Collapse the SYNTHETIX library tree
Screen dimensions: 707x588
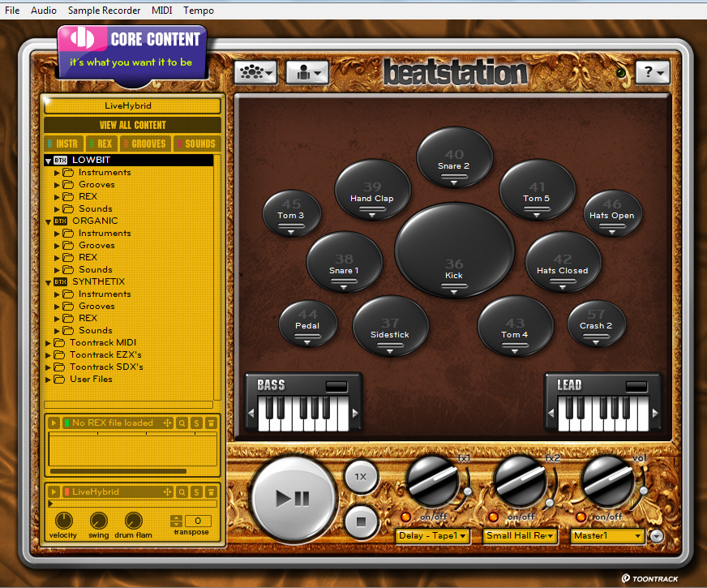[x=48, y=283]
